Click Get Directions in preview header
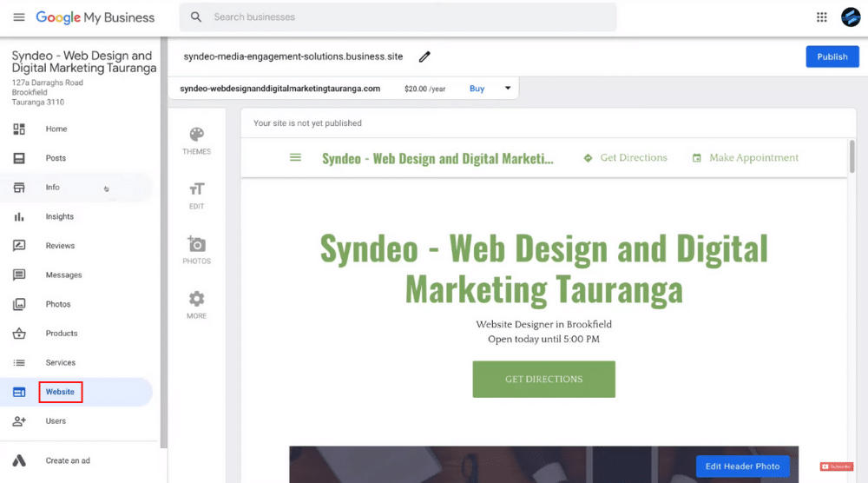The height and width of the screenshot is (483, 868). pyautogui.click(x=625, y=158)
